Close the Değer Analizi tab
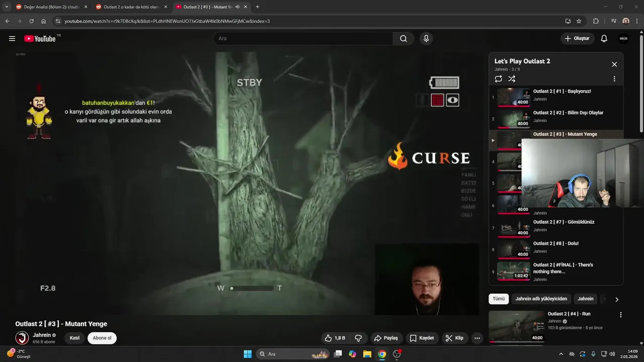Image resolution: width=644 pixels, height=362 pixels. (x=86, y=7)
